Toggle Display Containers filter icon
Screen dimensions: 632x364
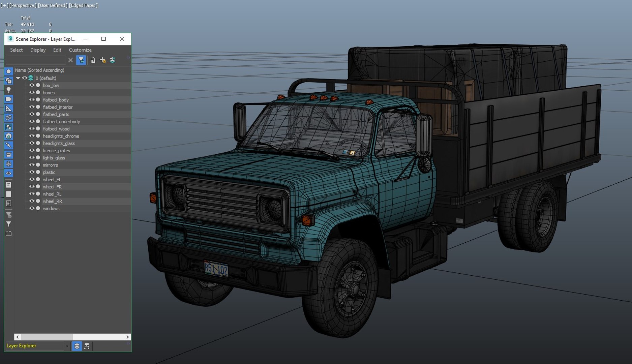point(9,155)
